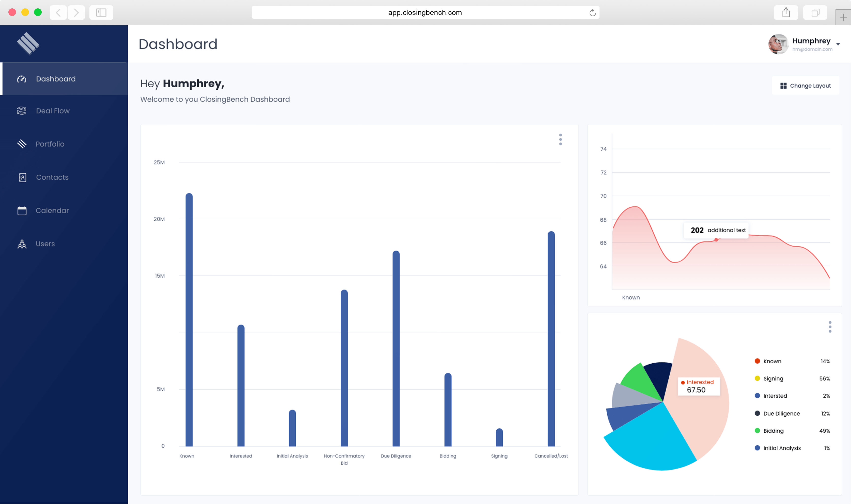Open bar chart three-dot options menu

coord(560,140)
